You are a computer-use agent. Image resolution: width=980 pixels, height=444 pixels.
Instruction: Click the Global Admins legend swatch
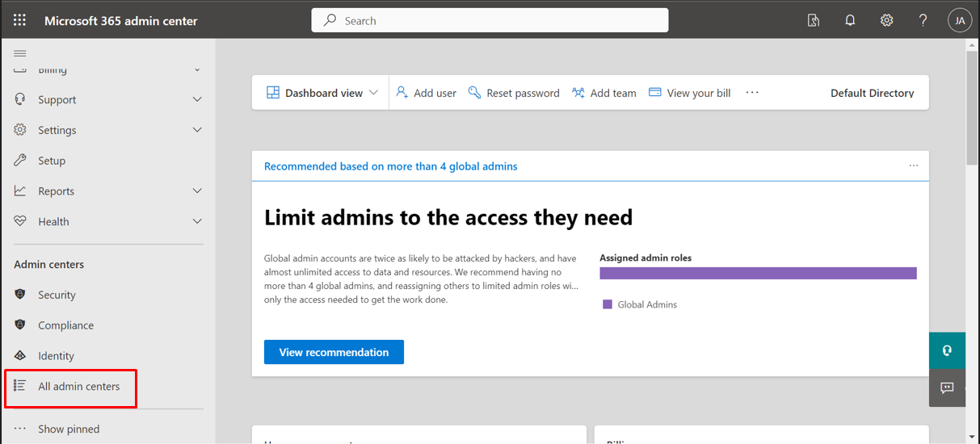click(608, 304)
